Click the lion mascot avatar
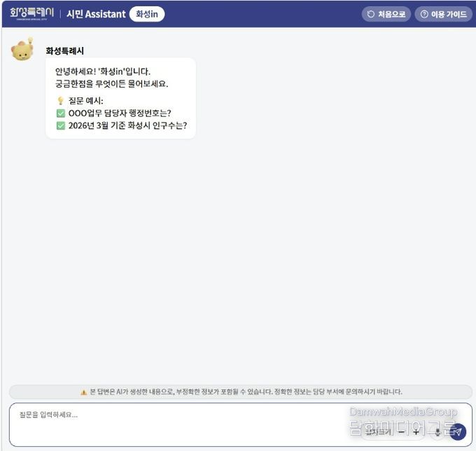This screenshot has height=451, width=476. point(22,50)
